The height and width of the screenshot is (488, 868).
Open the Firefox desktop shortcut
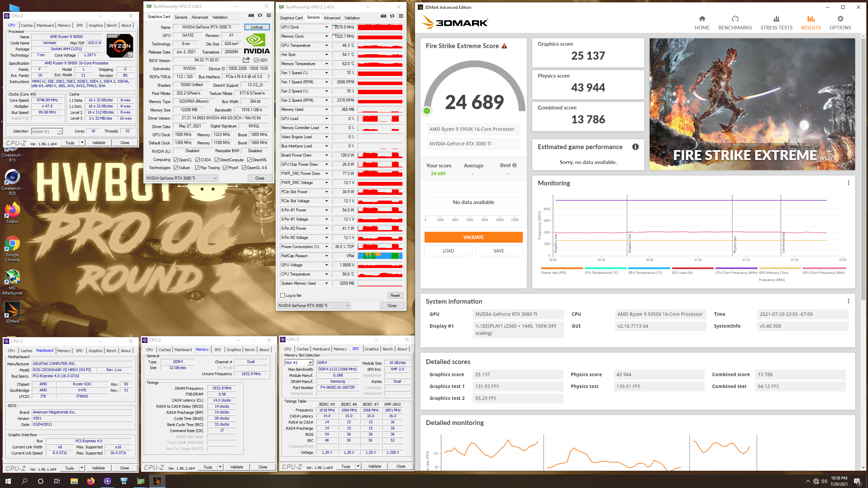point(12,213)
